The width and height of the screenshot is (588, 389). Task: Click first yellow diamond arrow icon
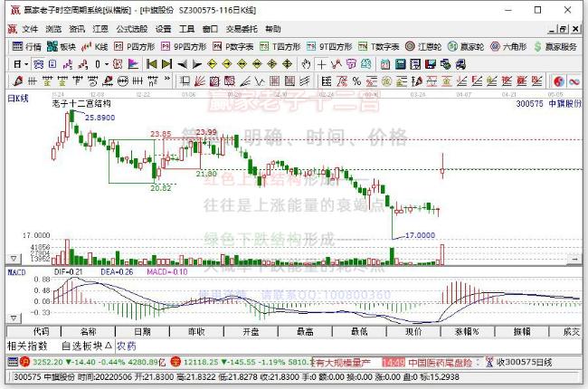213,64
